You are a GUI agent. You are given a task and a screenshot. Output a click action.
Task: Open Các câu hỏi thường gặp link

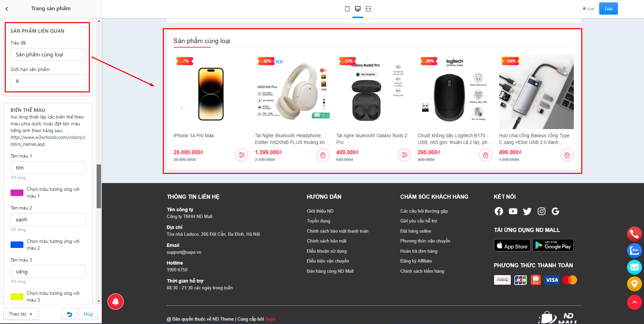(x=424, y=211)
